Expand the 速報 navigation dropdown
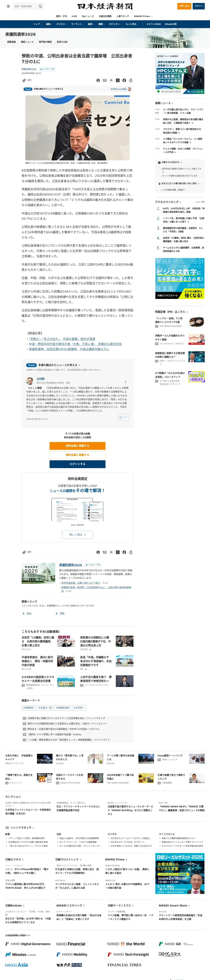 pyautogui.click(x=49, y=24)
